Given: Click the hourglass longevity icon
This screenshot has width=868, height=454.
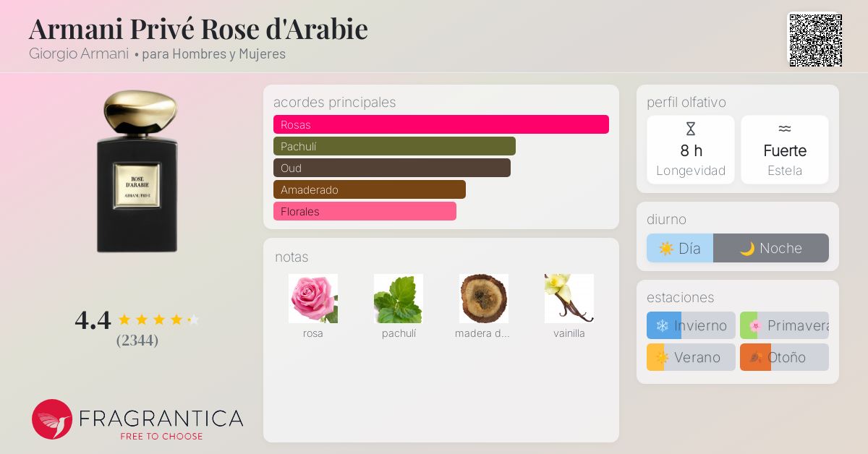Looking at the screenshot, I should 690,129.
